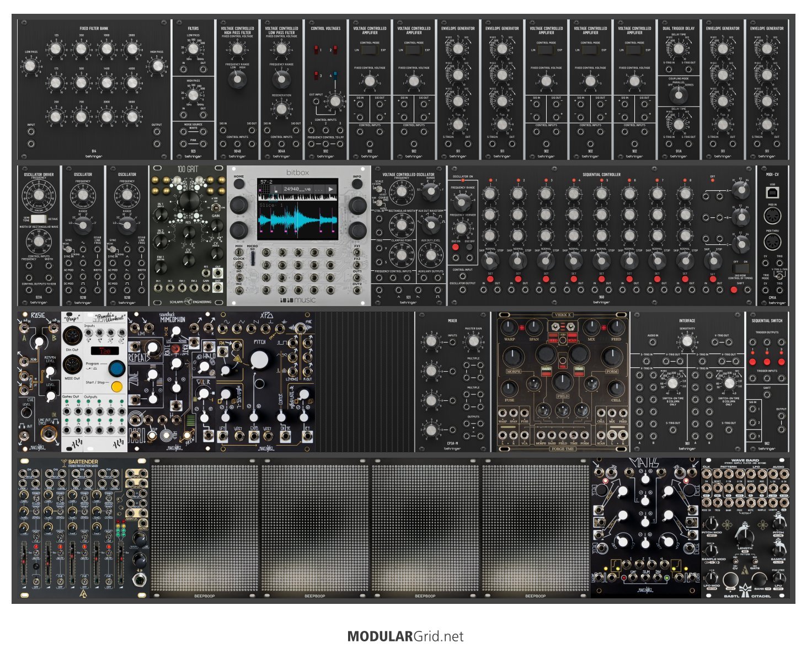Click the MIDI Out port on Pexp-1
The height and width of the screenshot is (648, 812).
(72, 365)
